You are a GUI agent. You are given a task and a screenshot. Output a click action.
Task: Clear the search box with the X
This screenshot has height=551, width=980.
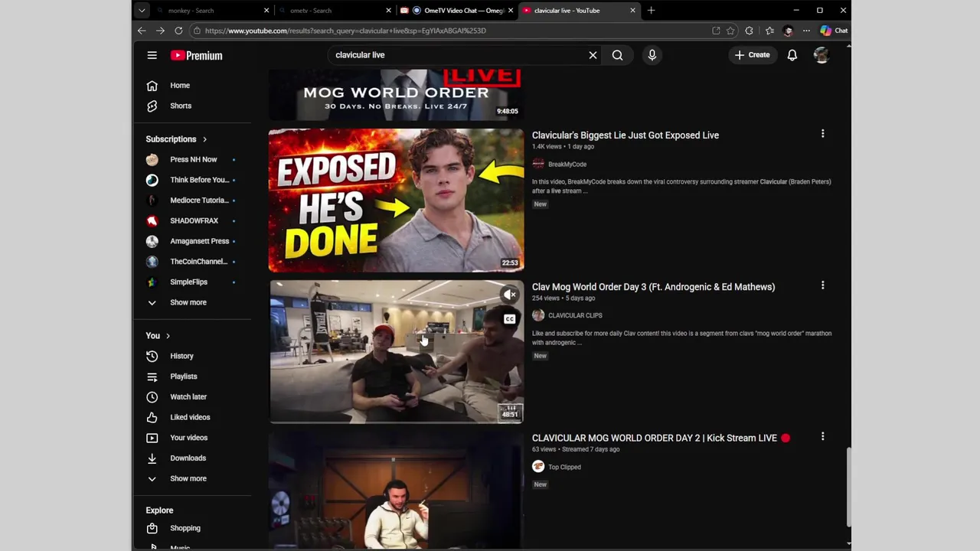tap(593, 55)
